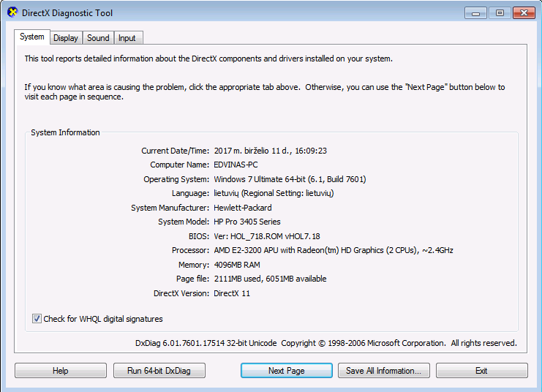Image resolution: width=542 pixels, height=392 pixels.
Task: Launch Run 64-bit DxDiag
Action: point(159,371)
